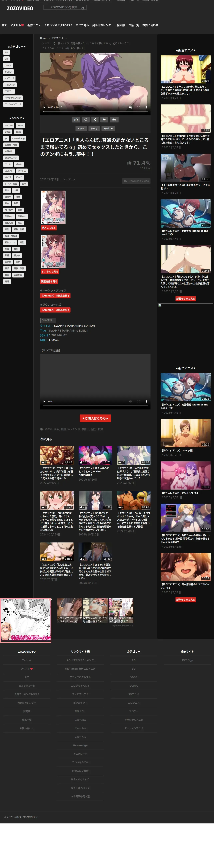Image resolution: width=214 pixels, height=868 pixels.
Task: Click the Download Video button
Action: [136, 181]
